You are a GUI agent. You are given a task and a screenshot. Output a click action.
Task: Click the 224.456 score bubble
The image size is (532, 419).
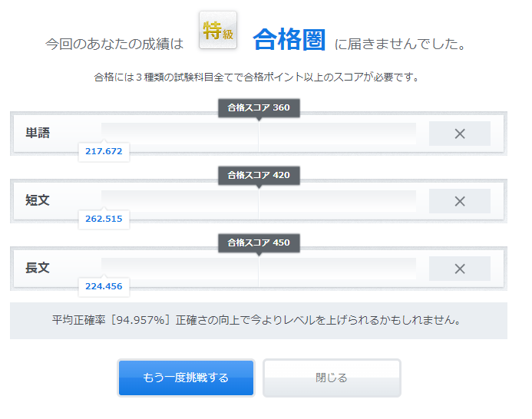(x=104, y=286)
